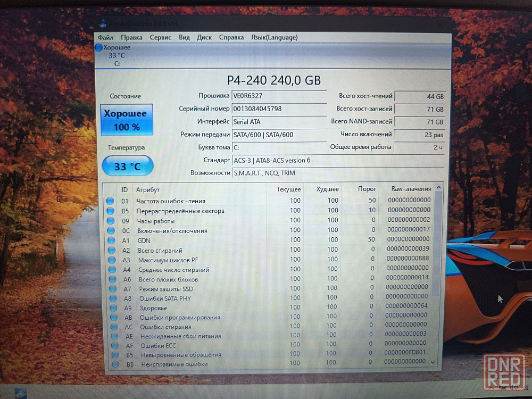Click the status icon beside Часы работы
Viewport: 532px width, 399px height.
coord(110,220)
